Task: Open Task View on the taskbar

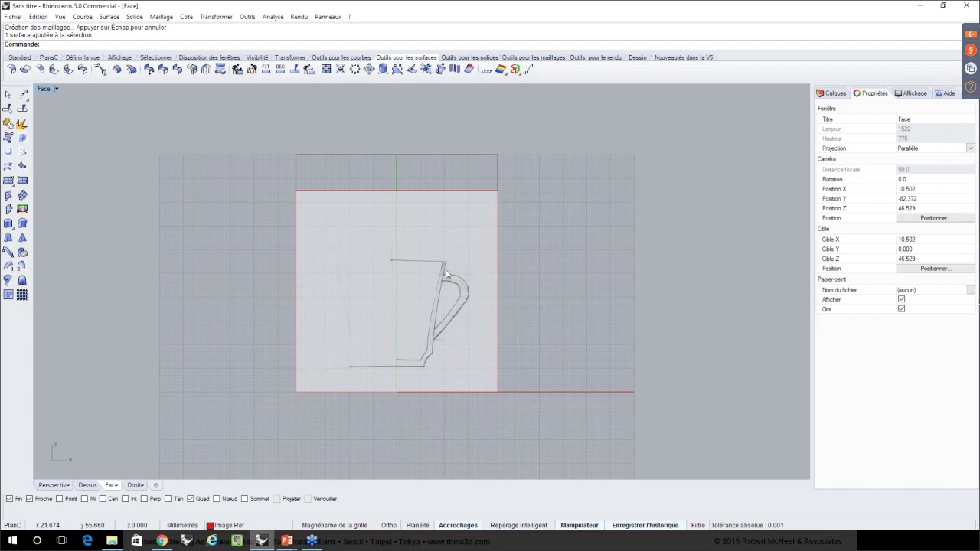Action: click(61, 541)
